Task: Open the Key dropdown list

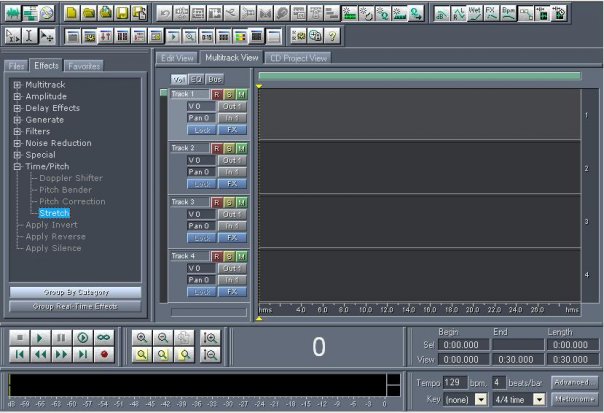Action: (456, 398)
